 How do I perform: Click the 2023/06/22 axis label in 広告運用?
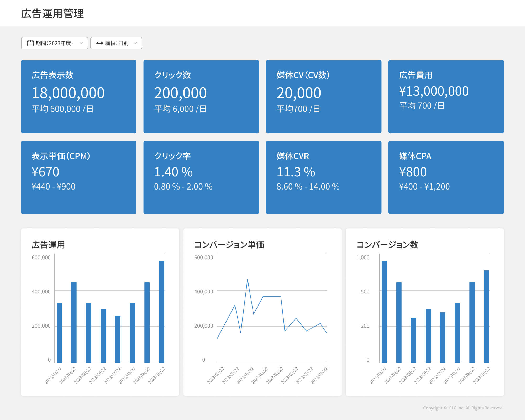[98, 376]
